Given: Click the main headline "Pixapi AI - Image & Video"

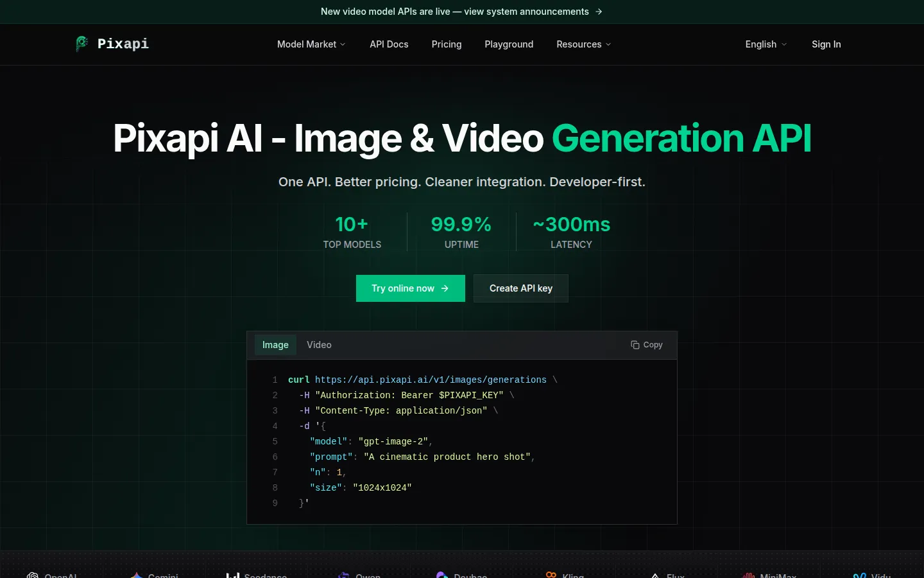Looking at the screenshot, I should click(329, 138).
